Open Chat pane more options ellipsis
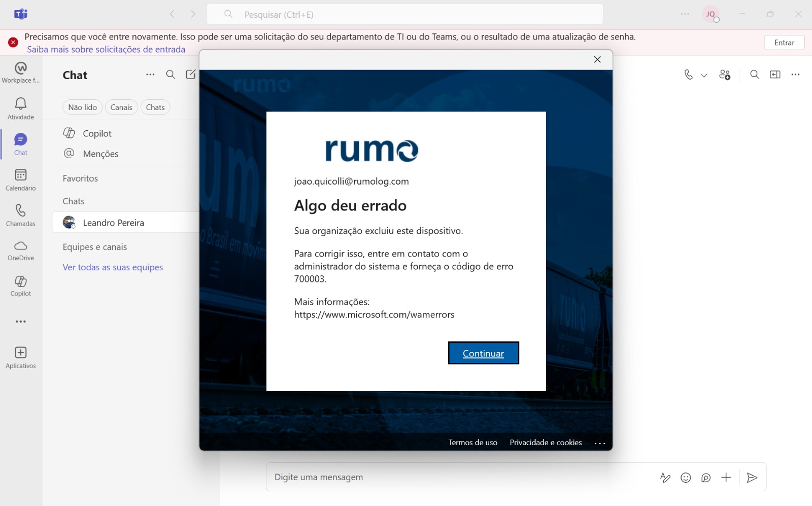This screenshot has width=812, height=506. pos(150,75)
